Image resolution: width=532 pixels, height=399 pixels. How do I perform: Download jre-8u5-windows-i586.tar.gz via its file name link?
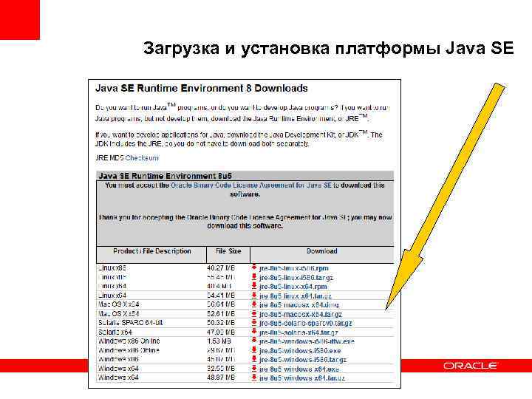coord(303,360)
